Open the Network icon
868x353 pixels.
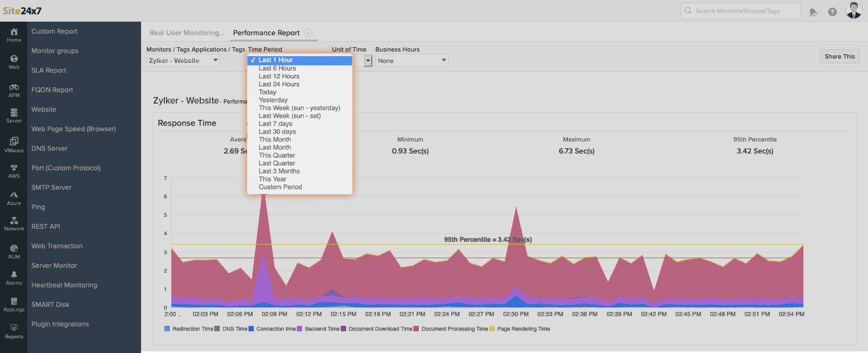pos(14,221)
